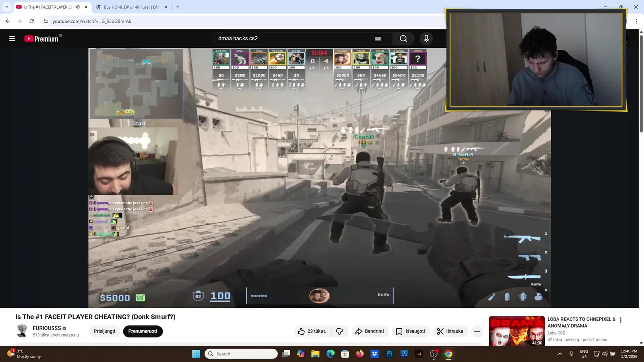Switch to the Buy HDMI, DP or 4K Fuser tab
This screenshot has width=644, height=362.
pos(131,7)
